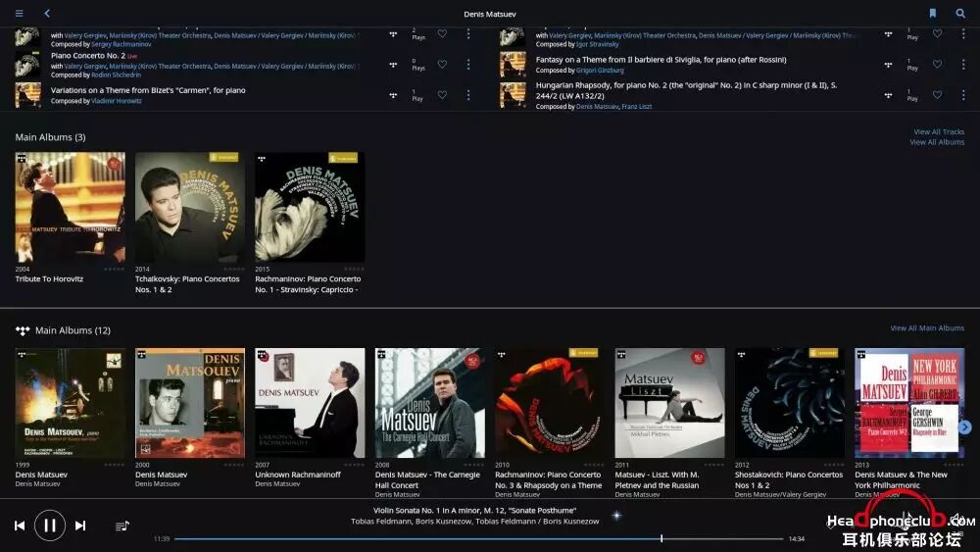Screen dimensions: 980x552
Task: Skip to next track
Action: point(80,526)
